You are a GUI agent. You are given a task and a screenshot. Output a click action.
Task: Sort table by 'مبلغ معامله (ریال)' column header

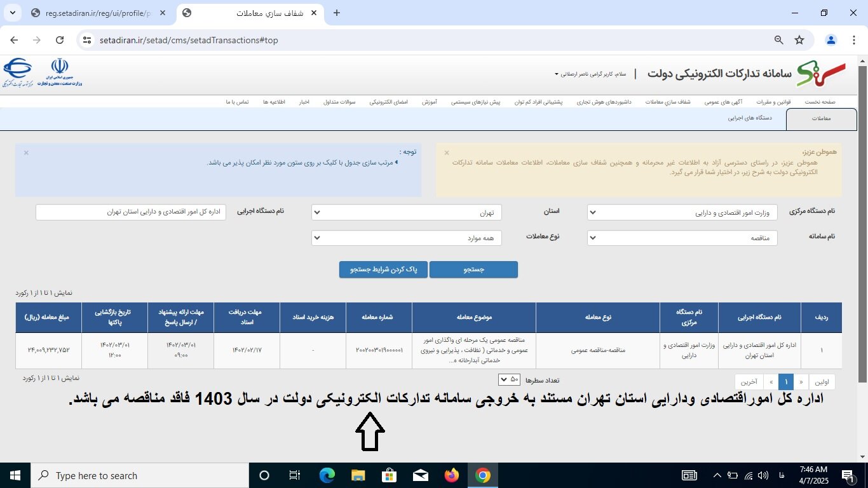(x=48, y=317)
